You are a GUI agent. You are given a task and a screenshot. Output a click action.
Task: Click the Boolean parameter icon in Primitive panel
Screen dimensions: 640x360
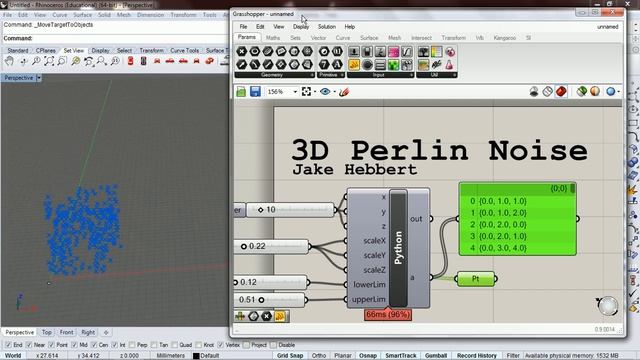tap(324, 51)
